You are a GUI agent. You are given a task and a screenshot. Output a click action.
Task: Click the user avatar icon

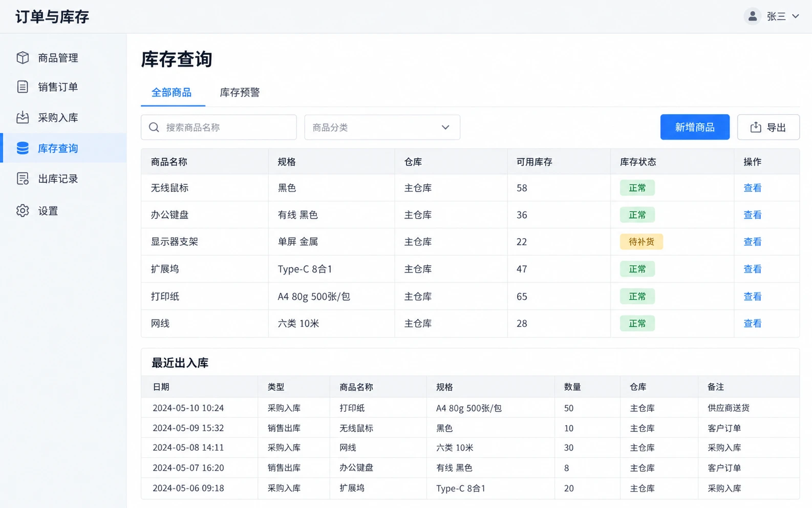[752, 16]
